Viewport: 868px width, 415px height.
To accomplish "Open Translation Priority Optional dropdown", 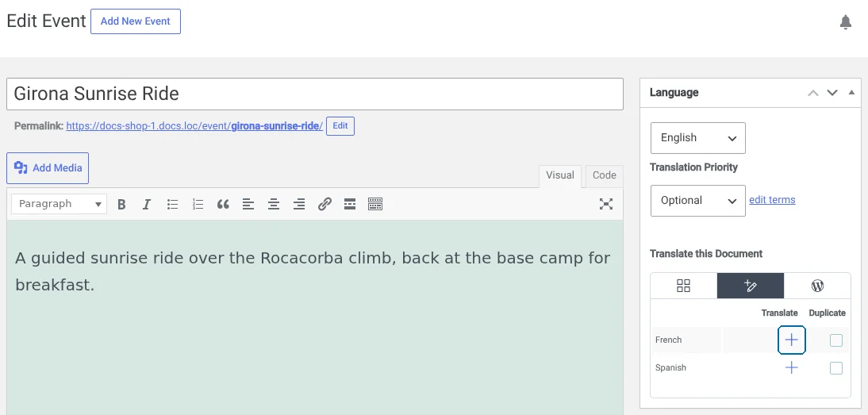I will [698, 200].
